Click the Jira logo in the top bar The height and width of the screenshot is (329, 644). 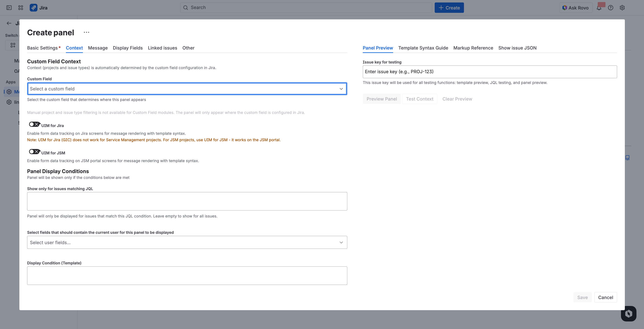34,8
